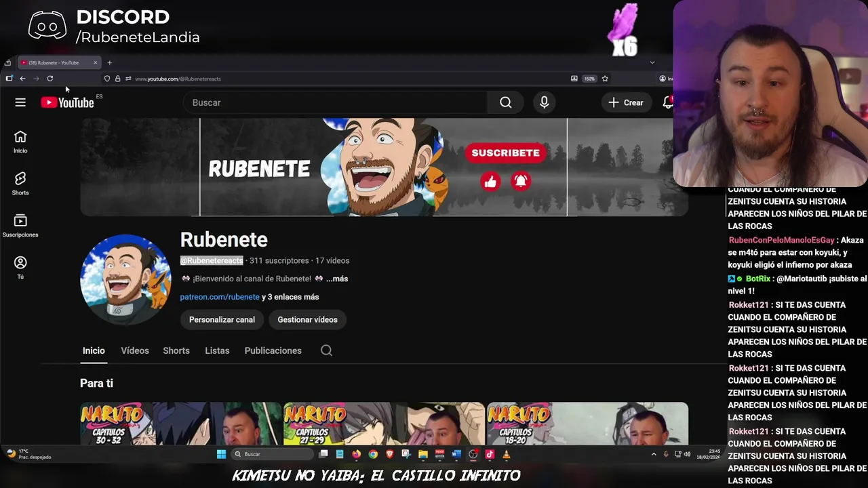Switch to the Vídeos channel tab
Image resolution: width=868 pixels, height=488 pixels.
pos(135,350)
